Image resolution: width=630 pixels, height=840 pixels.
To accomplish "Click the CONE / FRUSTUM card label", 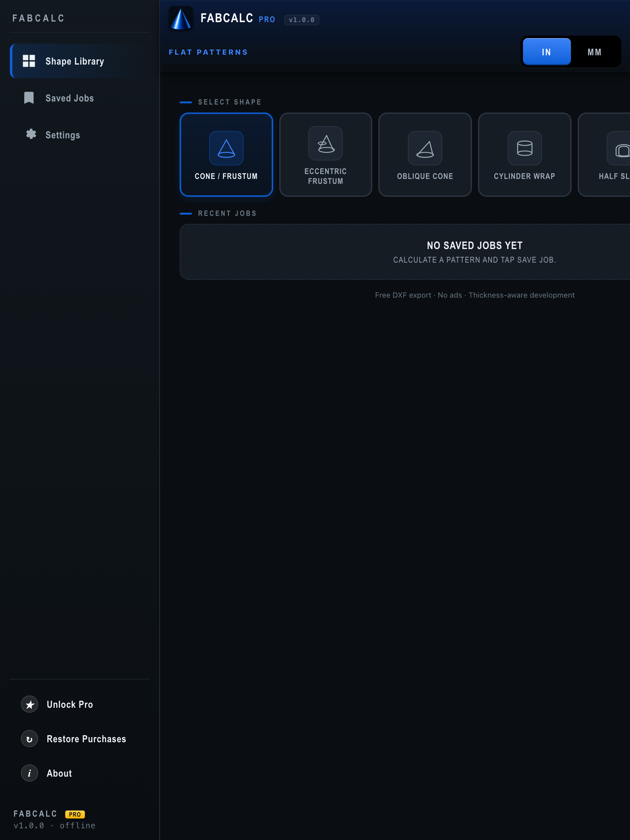I will coord(226,176).
